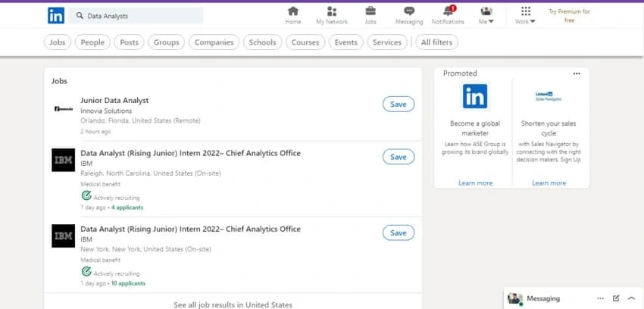Filter results by Companies
The image size is (644, 309).
[214, 42]
